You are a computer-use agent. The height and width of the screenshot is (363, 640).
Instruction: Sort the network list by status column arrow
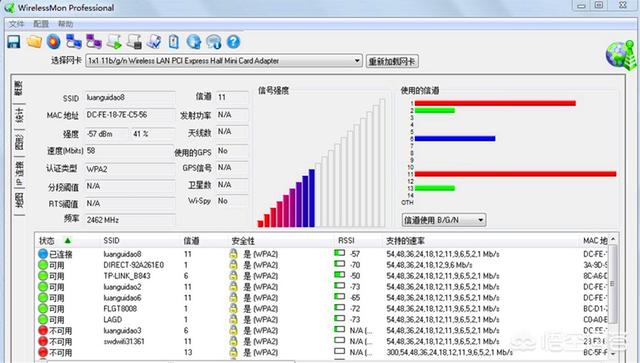click(x=68, y=241)
